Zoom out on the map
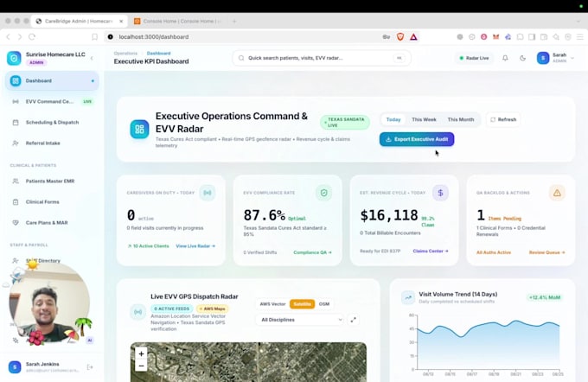 coord(141,366)
